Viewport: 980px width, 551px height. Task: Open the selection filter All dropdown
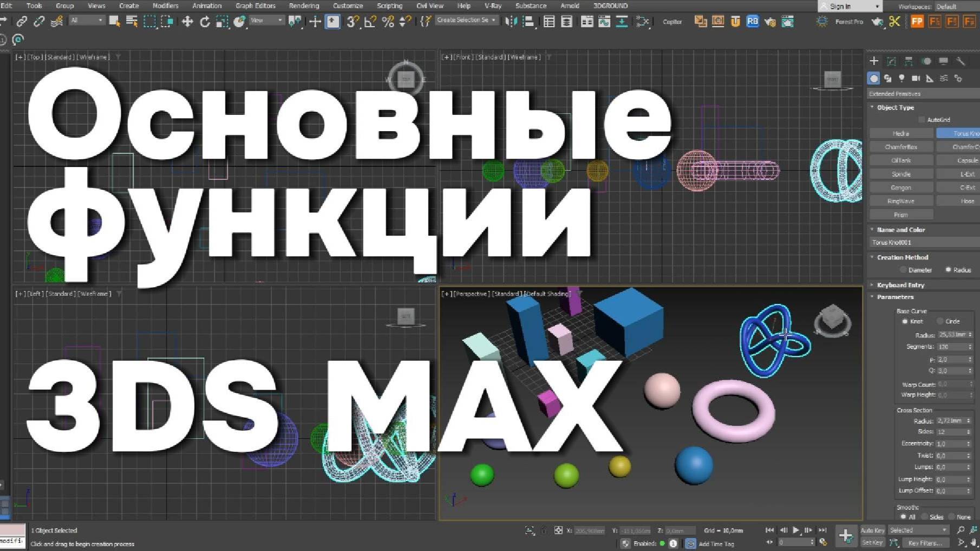click(x=87, y=20)
